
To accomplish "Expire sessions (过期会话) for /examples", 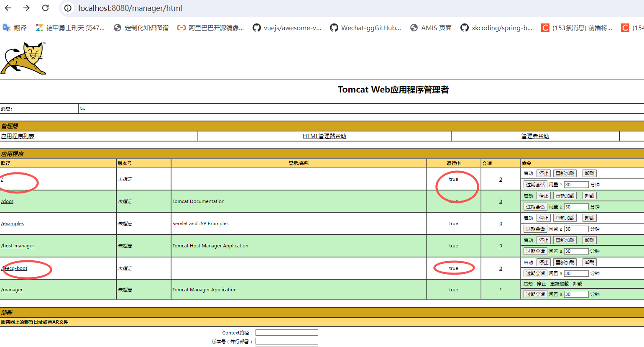I will click(x=535, y=229).
